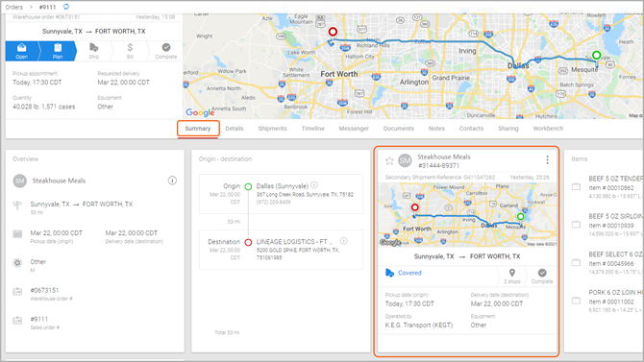The image size is (644, 362).
Task: Open the Shipments tab
Action: pos(272,129)
